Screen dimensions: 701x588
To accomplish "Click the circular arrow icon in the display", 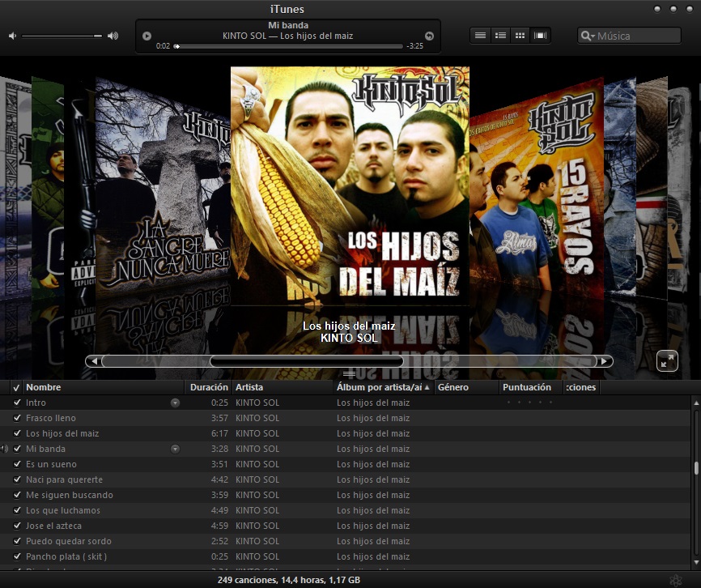I will click(429, 36).
